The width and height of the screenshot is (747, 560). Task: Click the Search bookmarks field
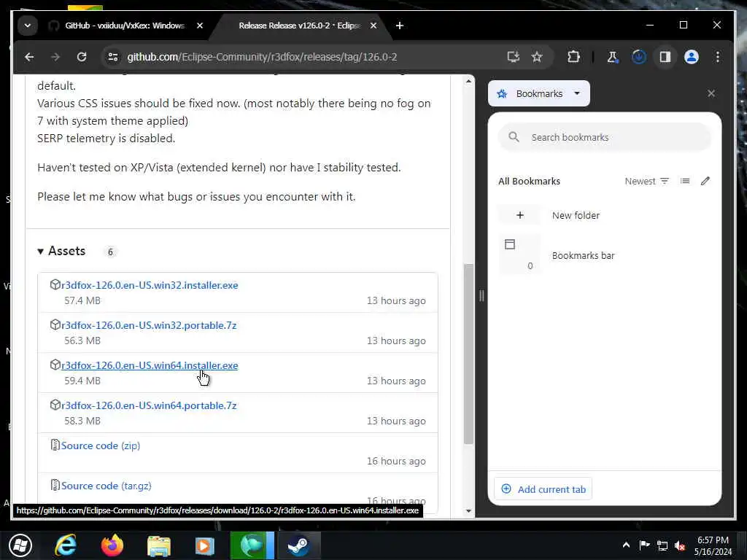(605, 138)
